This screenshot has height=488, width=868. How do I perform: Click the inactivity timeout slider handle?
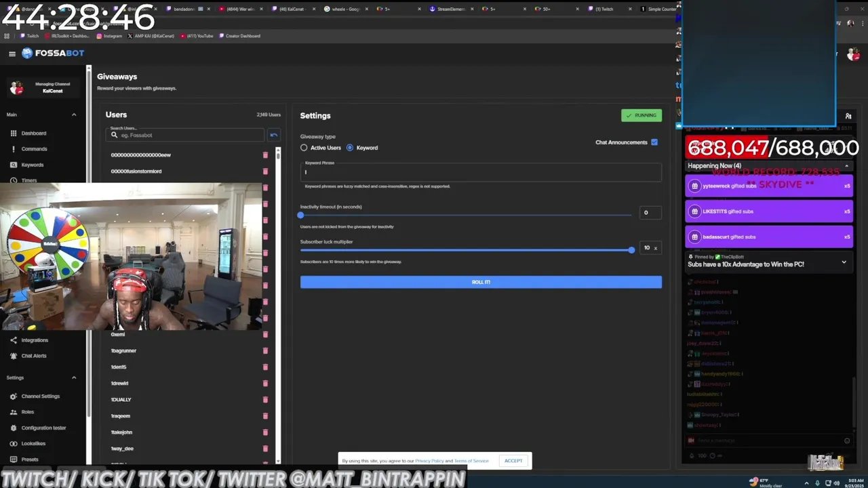pyautogui.click(x=300, y=215)
